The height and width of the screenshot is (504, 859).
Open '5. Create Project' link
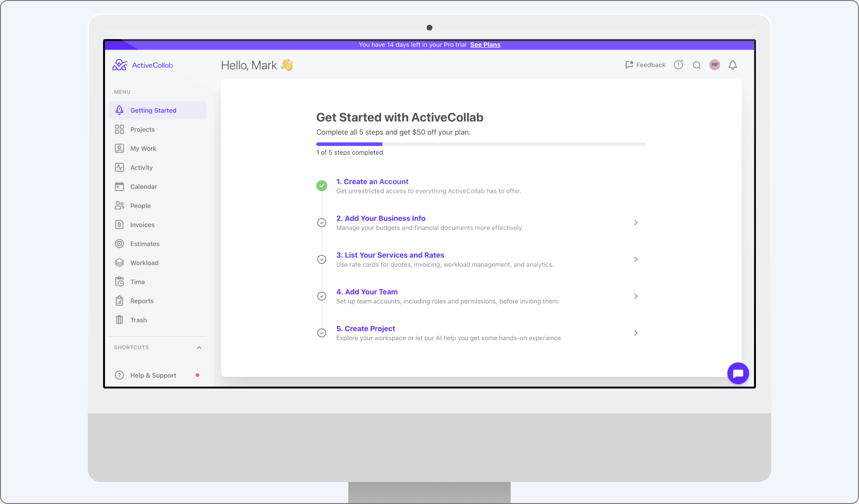366,328
